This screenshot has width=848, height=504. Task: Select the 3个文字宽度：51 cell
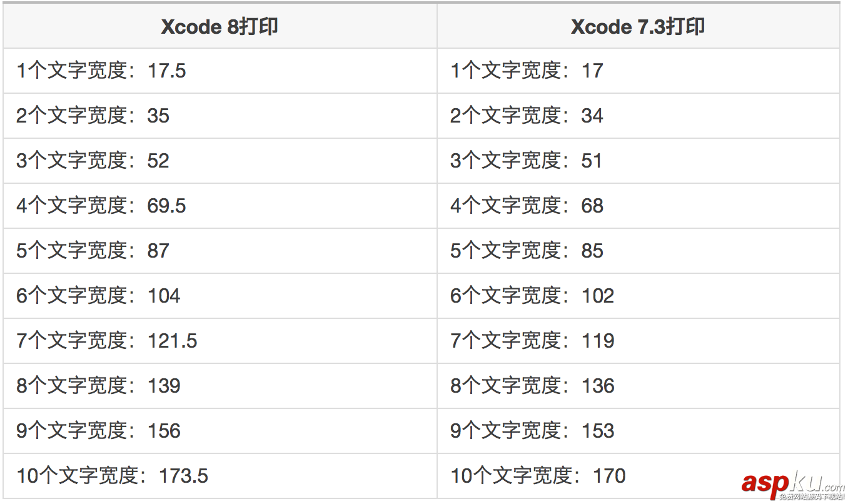[x=526, y=161]
